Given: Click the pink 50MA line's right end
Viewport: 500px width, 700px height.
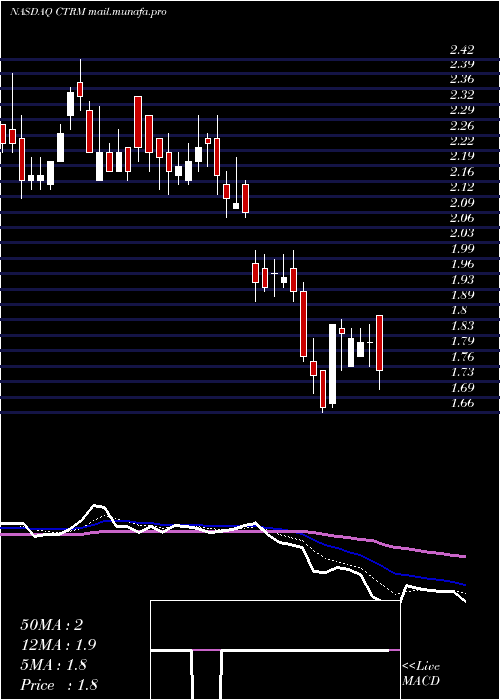Looking at the screenshot, I should click(x=464, y=556).
